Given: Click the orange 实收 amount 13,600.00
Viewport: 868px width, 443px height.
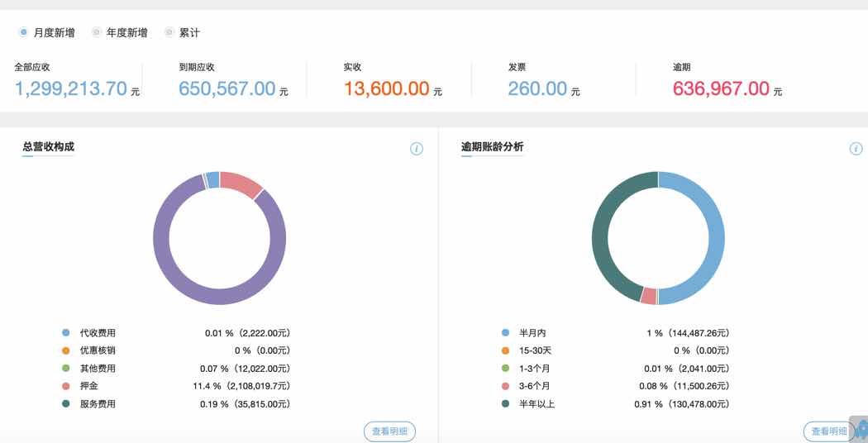Looking at the screenshot, I should tap(387, 89).
